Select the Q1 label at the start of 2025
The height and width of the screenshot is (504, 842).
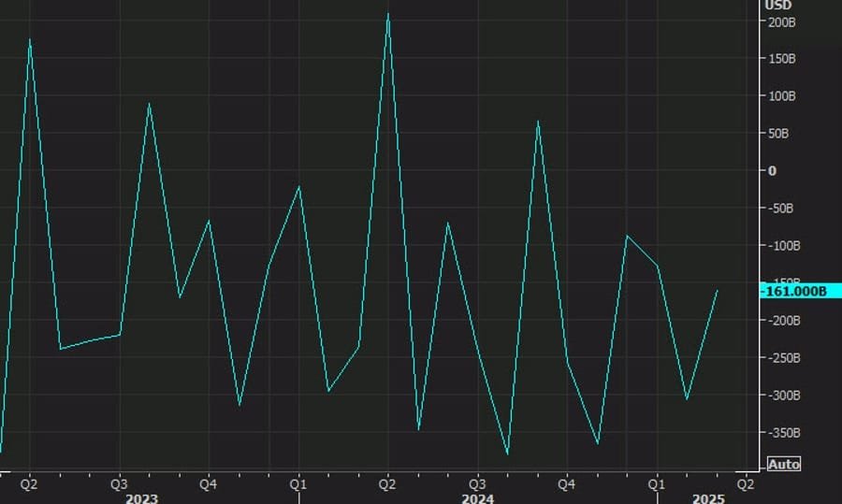coord(657,484)
